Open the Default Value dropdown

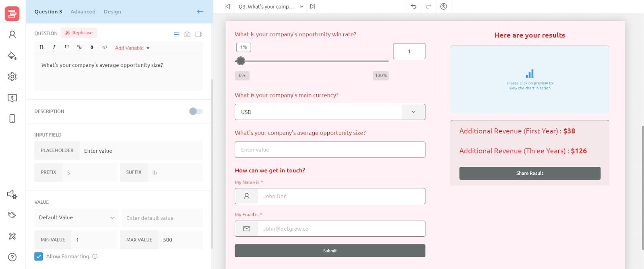pos(76,217)
